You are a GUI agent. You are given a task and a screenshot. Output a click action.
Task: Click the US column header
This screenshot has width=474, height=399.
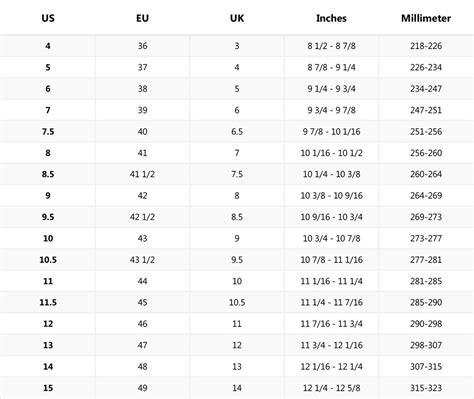pyautogui.click(x=48, y=18)
